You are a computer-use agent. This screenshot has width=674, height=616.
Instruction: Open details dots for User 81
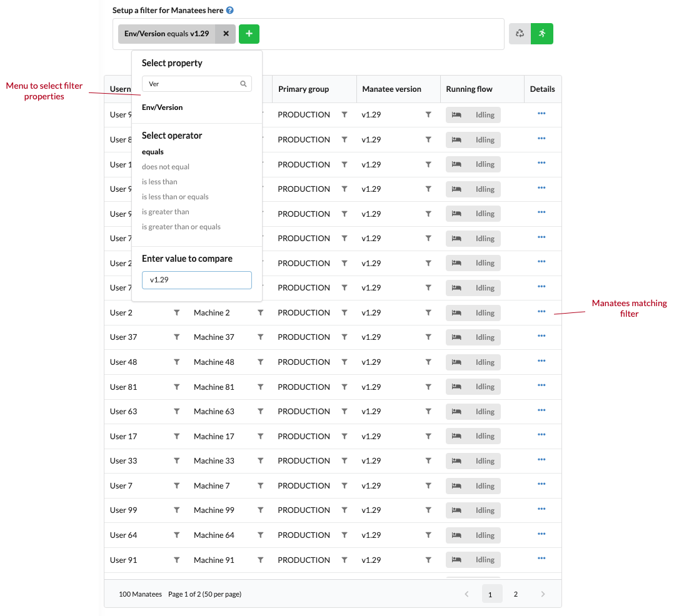tap(541, 385)
